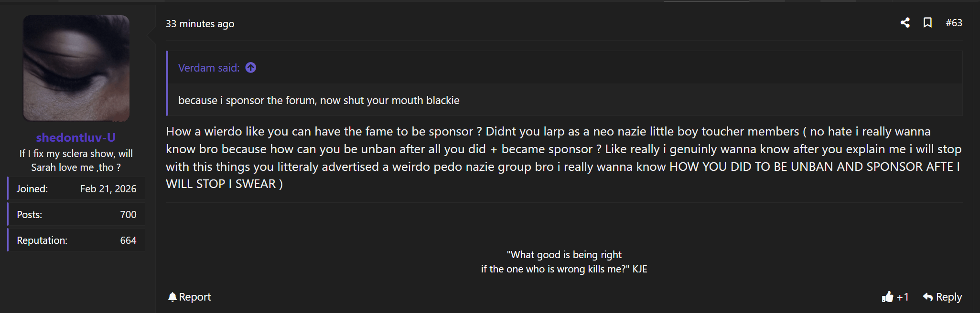The width and height of the screenshot is (980, 313).
Task: Open post number #63 permalink
Action: [x=954, y=22]
